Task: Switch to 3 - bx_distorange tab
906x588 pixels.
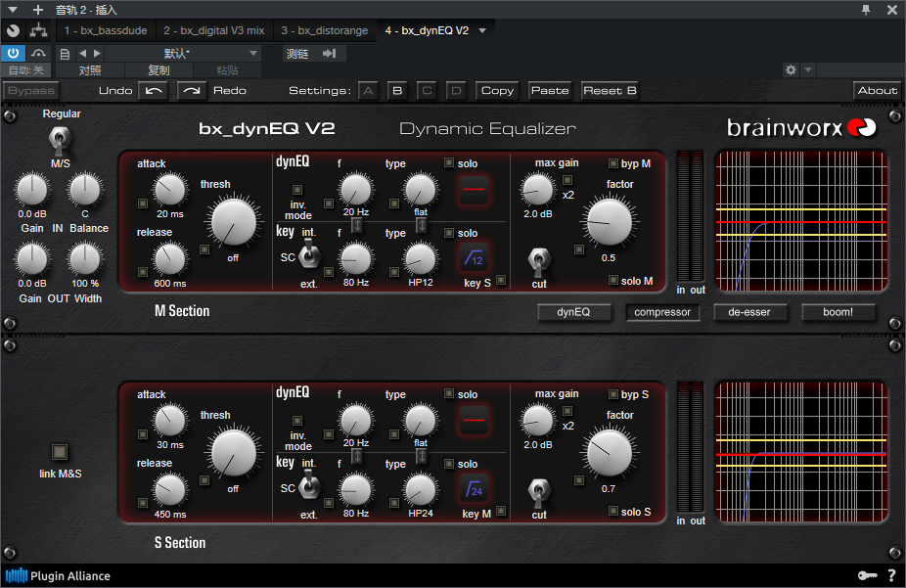Action: tap(324, 30)
